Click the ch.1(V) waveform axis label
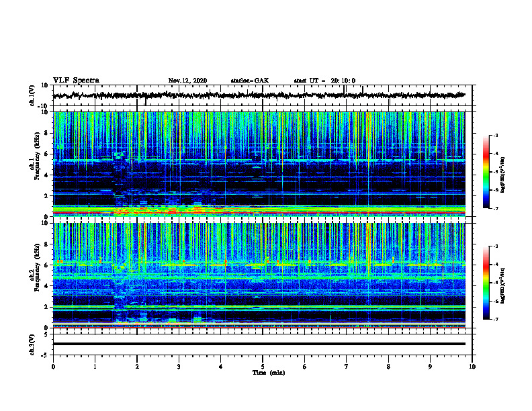 32,95
